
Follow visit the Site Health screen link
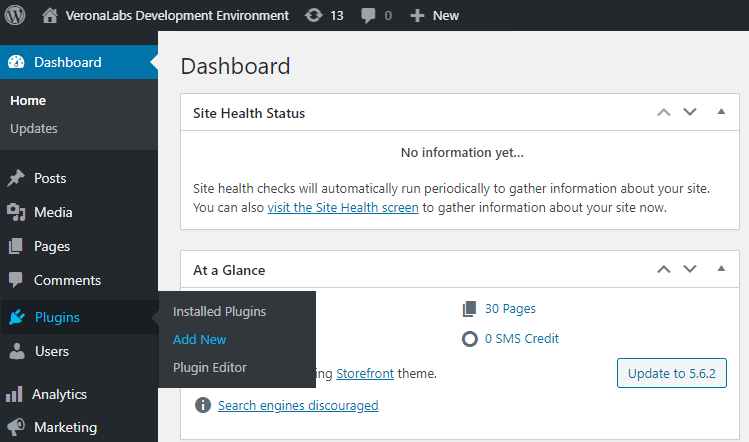coord(343,208)
